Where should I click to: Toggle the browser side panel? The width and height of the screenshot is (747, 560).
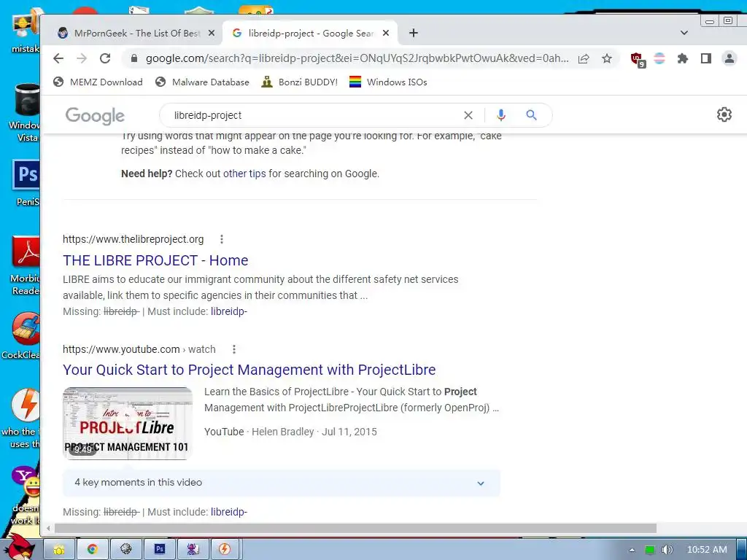coord(706,58)
